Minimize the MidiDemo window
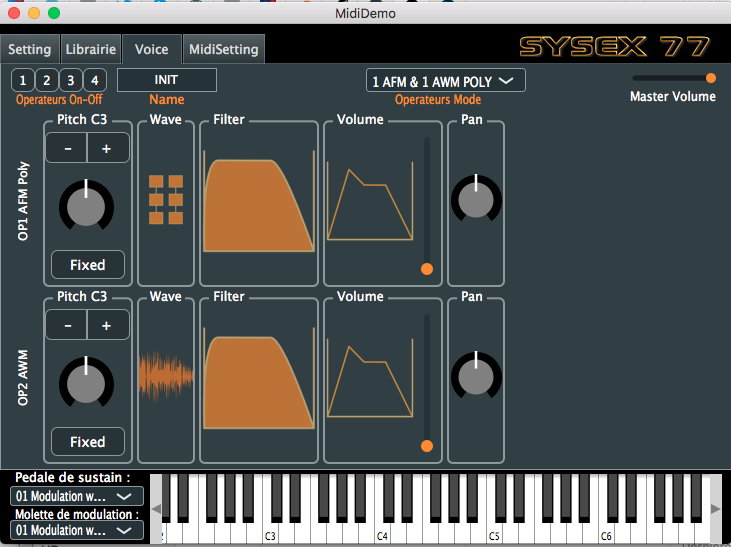Screen dimensions: 731x547 pyautogui.click(x=34, y=13)
